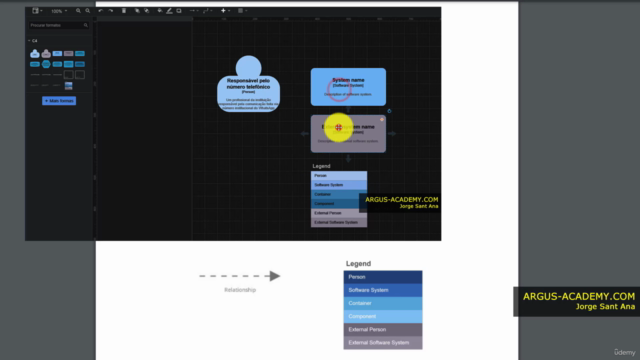
Task: Pick the light blue Software System palette shape
Action: coord(57,53)
